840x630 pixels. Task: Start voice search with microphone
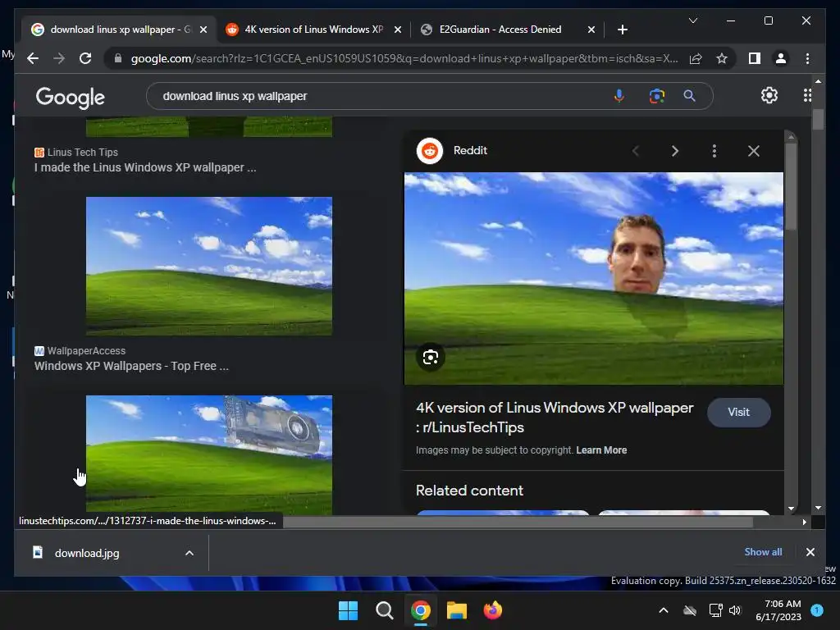(x=619, y=96)
